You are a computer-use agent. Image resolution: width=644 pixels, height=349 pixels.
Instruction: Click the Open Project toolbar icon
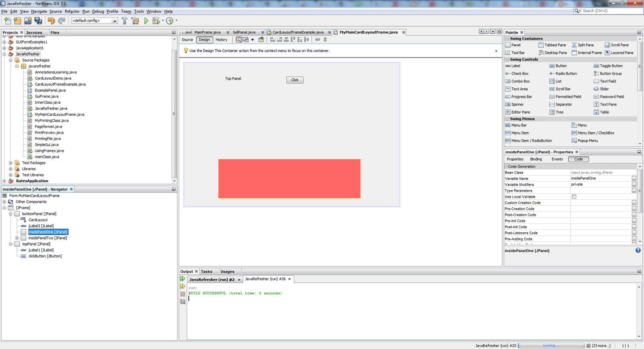[28, 21]
